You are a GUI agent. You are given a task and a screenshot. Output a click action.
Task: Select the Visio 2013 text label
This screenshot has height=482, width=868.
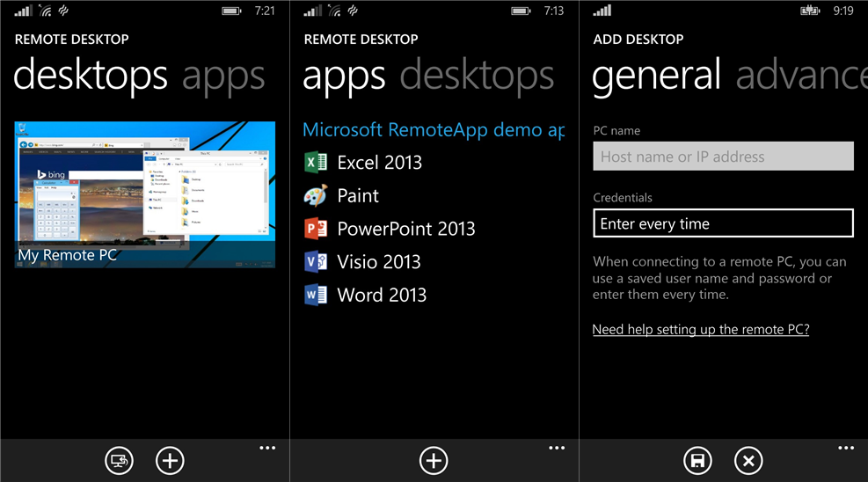(x=379, y=262)
